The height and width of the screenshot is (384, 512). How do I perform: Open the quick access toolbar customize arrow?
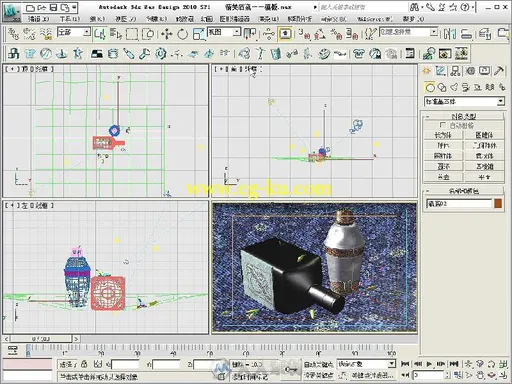point(74,7)
